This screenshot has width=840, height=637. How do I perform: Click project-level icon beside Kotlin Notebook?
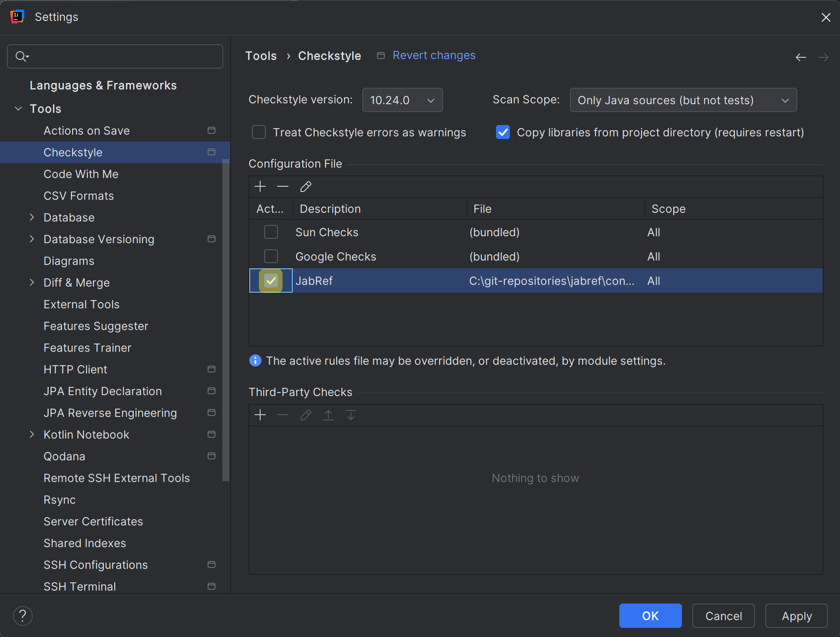(212, 434)
